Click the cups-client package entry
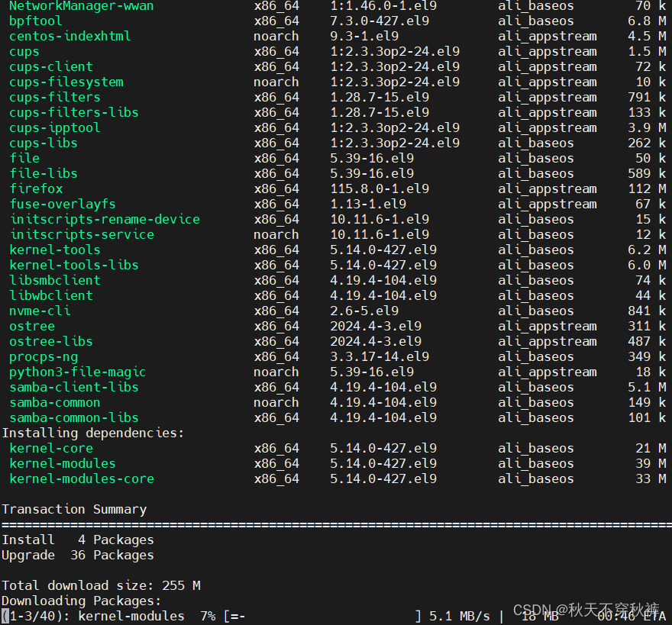Image resolution: width=672 pixels, height=625 pixels. pyautogui.click(x=50, y=66)
